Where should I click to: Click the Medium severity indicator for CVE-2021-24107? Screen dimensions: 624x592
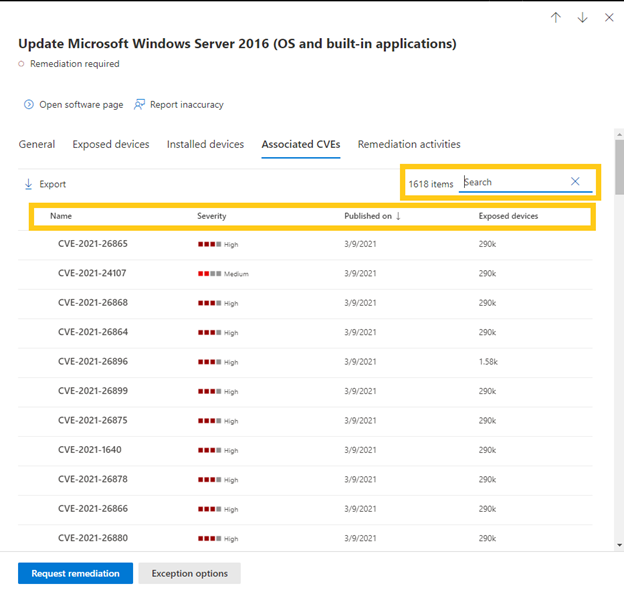click(223, 274)
